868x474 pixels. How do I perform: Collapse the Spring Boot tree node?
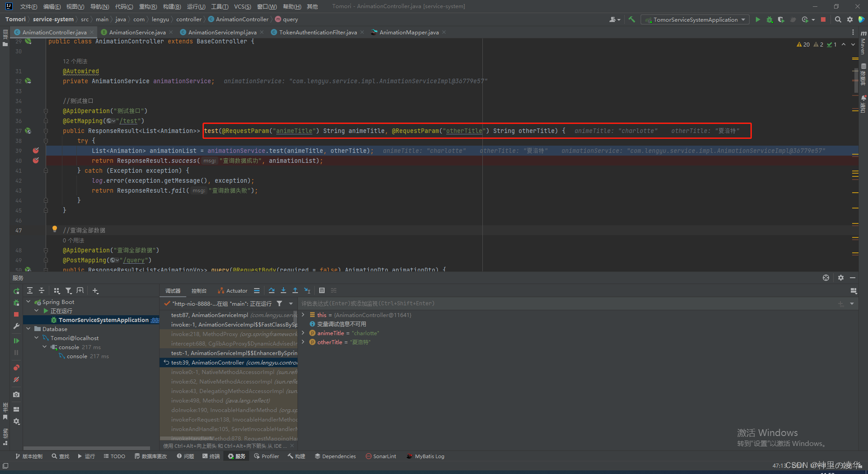click(28, 302)
